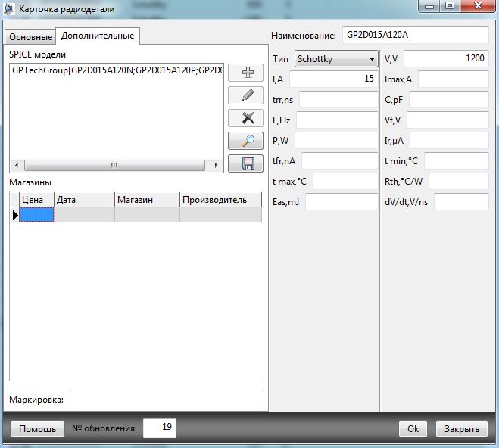Confirm with the Ok button
Image resolution: width=499 pixels, height=448 pixels.
413,429
